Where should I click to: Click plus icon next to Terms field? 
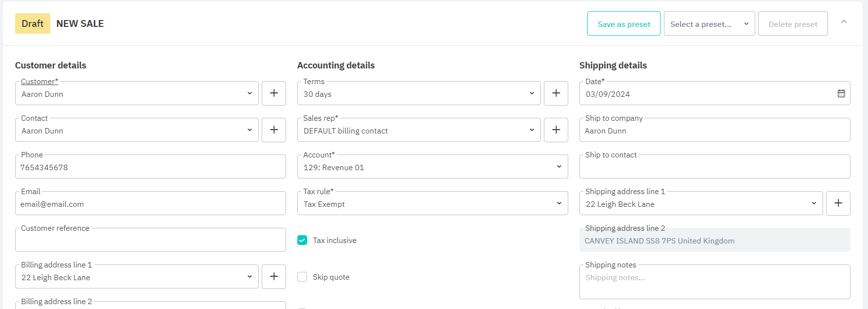click(x=556, y=93)
